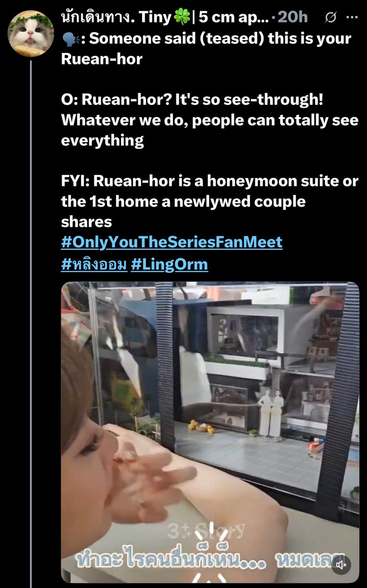
Task: Tap the Thai subtitle caption in the video
Action: [x=211, y=560]
